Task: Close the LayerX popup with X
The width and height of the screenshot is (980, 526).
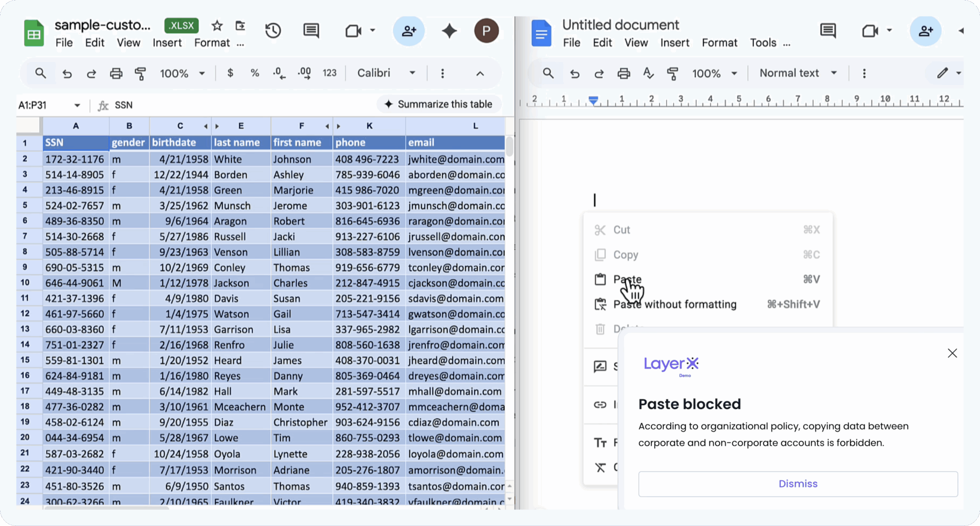Action: pos(952,353)
